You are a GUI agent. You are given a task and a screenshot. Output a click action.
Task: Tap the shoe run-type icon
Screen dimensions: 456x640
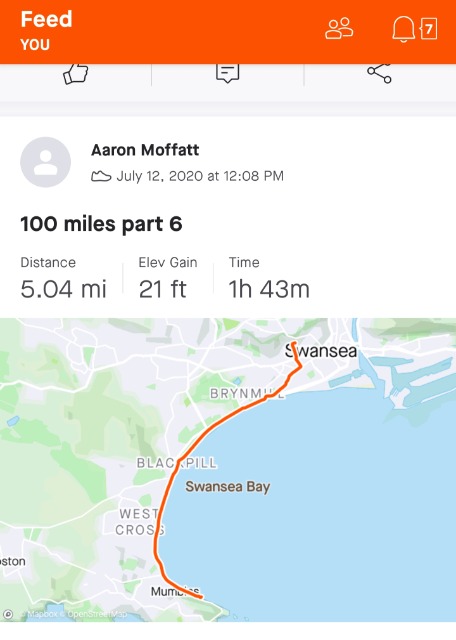click(x=101, y=176)
